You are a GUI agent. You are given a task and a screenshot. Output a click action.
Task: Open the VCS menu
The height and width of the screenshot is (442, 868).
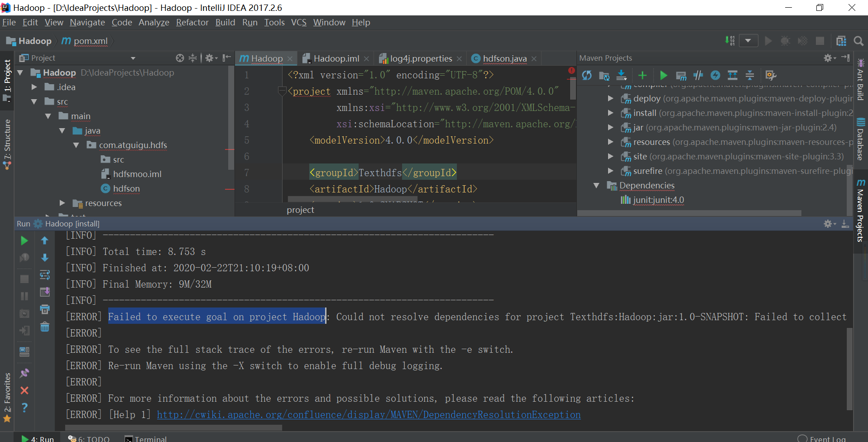[298, 22]
